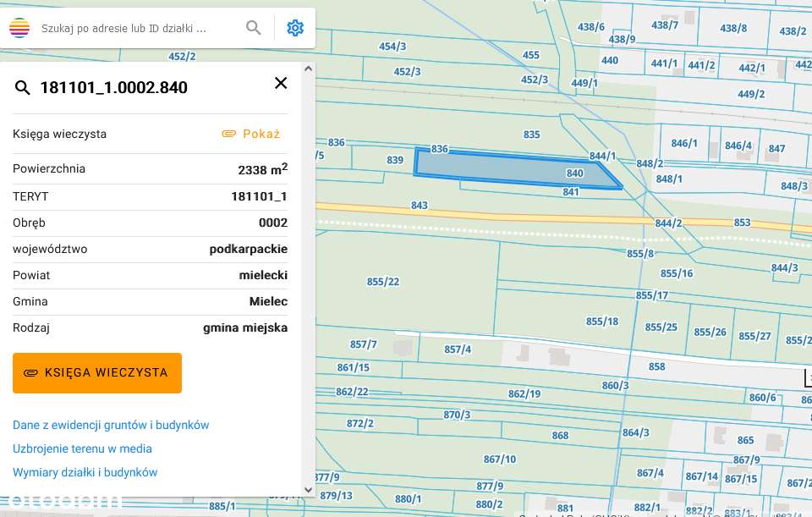Viewport: 812px width, 517px height.
Task: Click the search icon beside parcel ID
Action: pyautogui.click(x=23, y=88)
